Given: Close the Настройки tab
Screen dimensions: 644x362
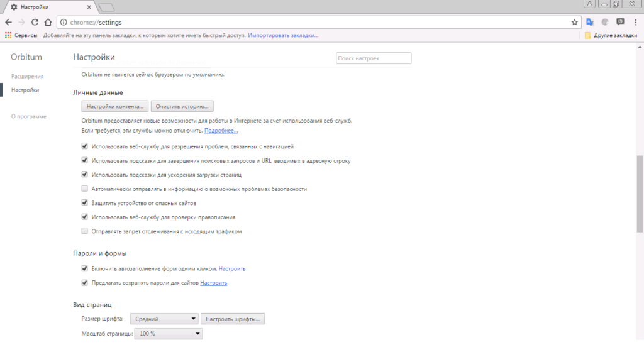Looking at the screenshot, I should 89,7.
